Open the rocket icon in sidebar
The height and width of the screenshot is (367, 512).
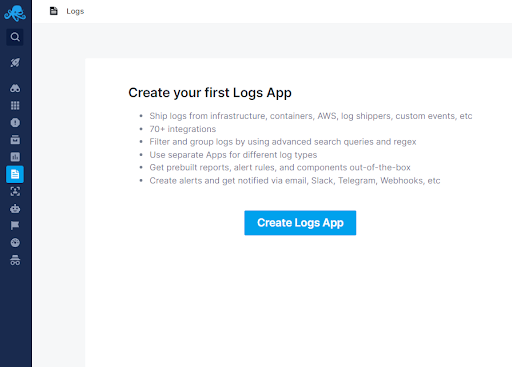pos(15,62)
